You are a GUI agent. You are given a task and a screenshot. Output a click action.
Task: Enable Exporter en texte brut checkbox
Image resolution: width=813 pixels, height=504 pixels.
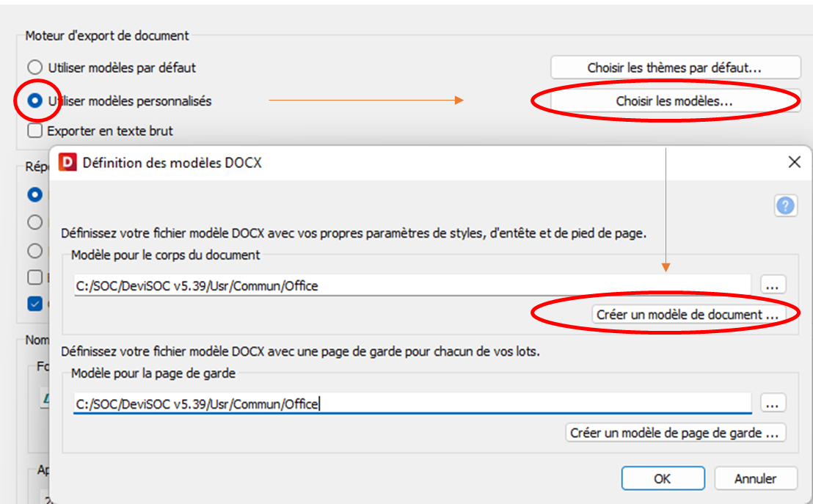(34, 131)
